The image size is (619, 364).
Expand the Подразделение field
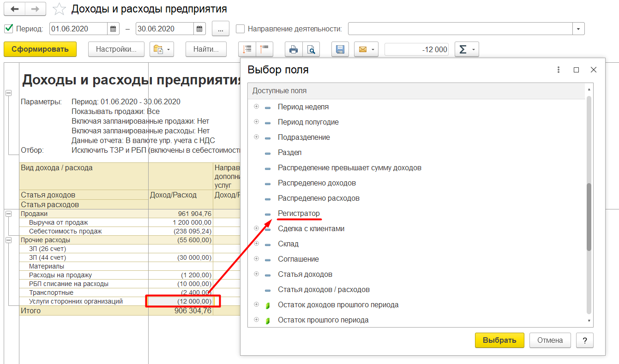tap(257, 137)
